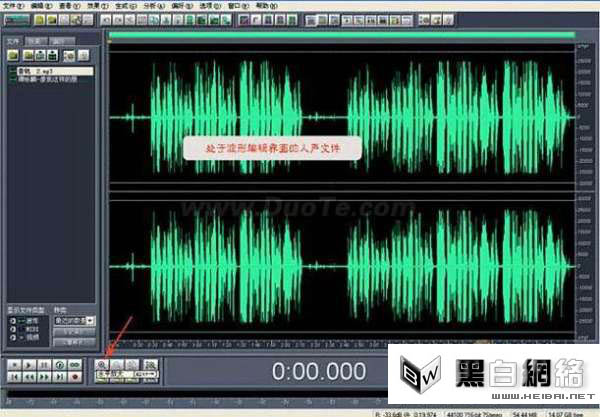Select the 2.mp3 file in file list
The width and height of the screenshot is (600, 417).
pos(55,71)
